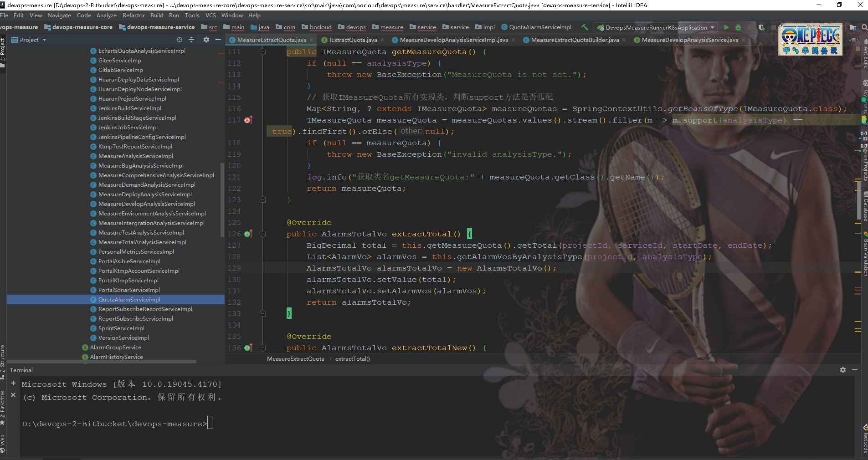This screenshot has height=460, width=868.
Task: Click the Stop square icon in the toolbar
Action: (x=773, y=27)
